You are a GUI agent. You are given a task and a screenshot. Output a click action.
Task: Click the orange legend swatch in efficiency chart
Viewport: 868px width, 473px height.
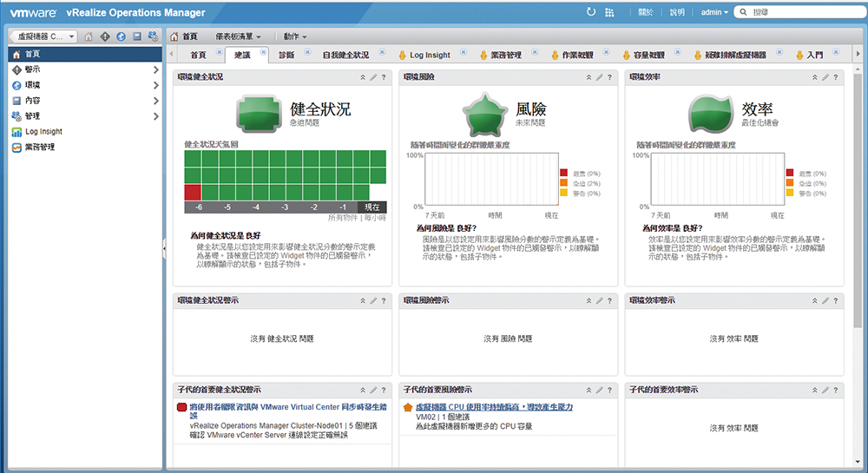tap(789, 182)
